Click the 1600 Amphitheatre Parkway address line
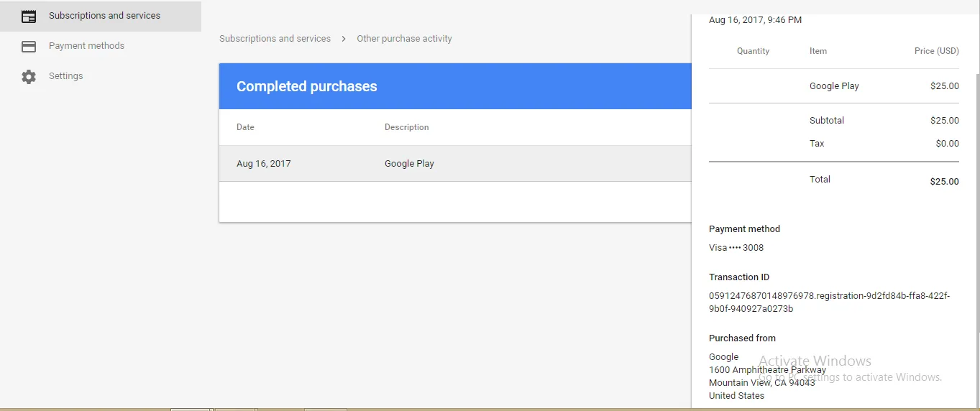Image resolution: width=980 pixels, height=411 pixels. pos(767,370)
